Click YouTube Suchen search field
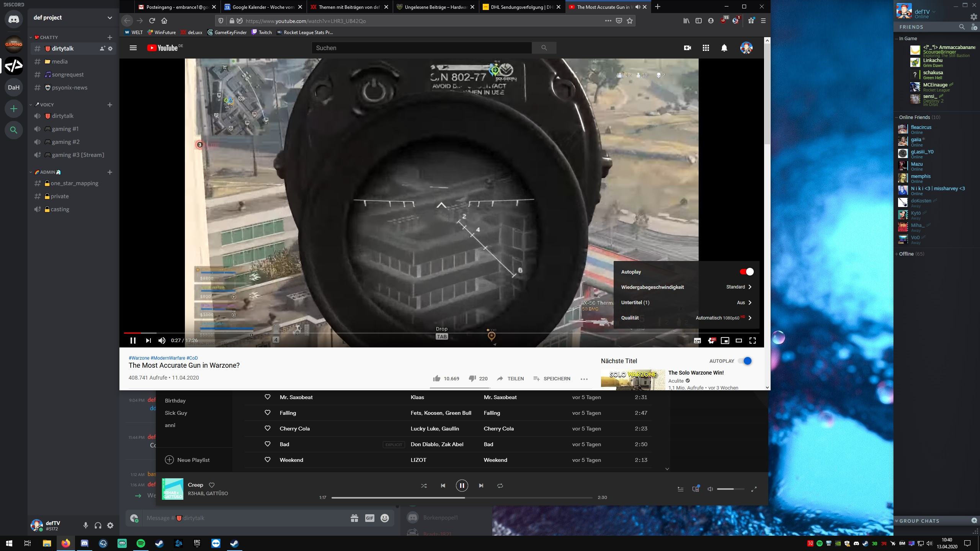This screenshot has height=551, width=980. click(x=421, y=48)
